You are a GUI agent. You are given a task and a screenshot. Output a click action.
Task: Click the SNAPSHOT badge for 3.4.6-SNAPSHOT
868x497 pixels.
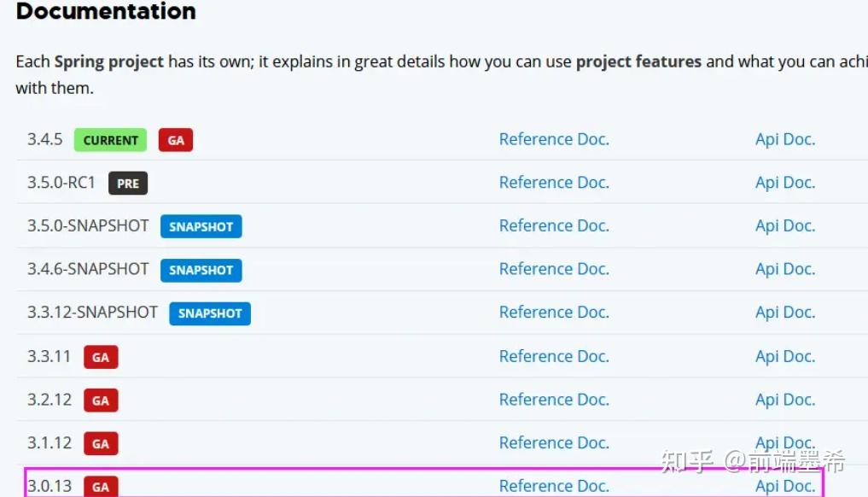pos(201,270)
